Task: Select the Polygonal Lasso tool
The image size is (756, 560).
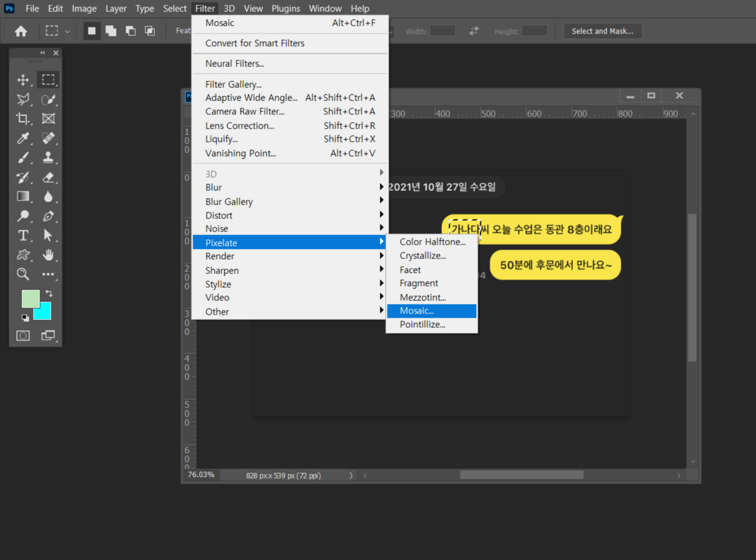Action: [x=23, y=99]
